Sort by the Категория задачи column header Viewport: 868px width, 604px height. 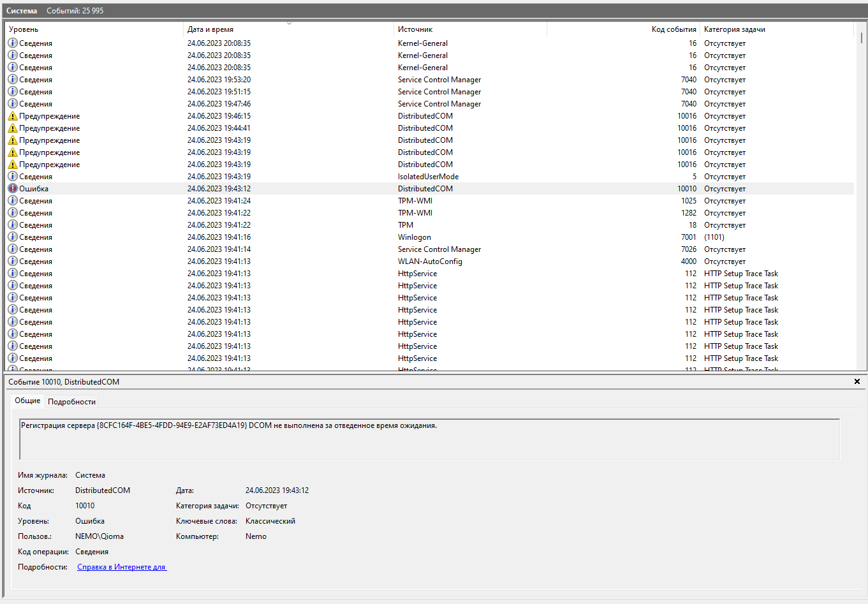tap(776, 29)
